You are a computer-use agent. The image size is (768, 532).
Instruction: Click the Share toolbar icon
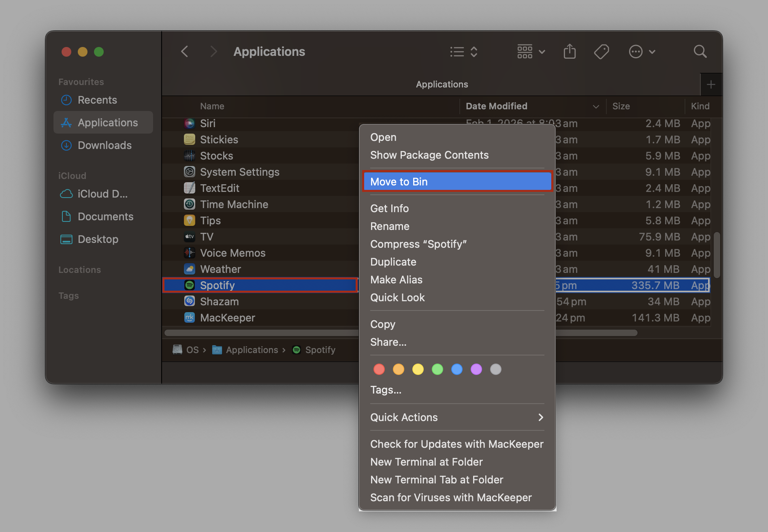coord(570,51)
